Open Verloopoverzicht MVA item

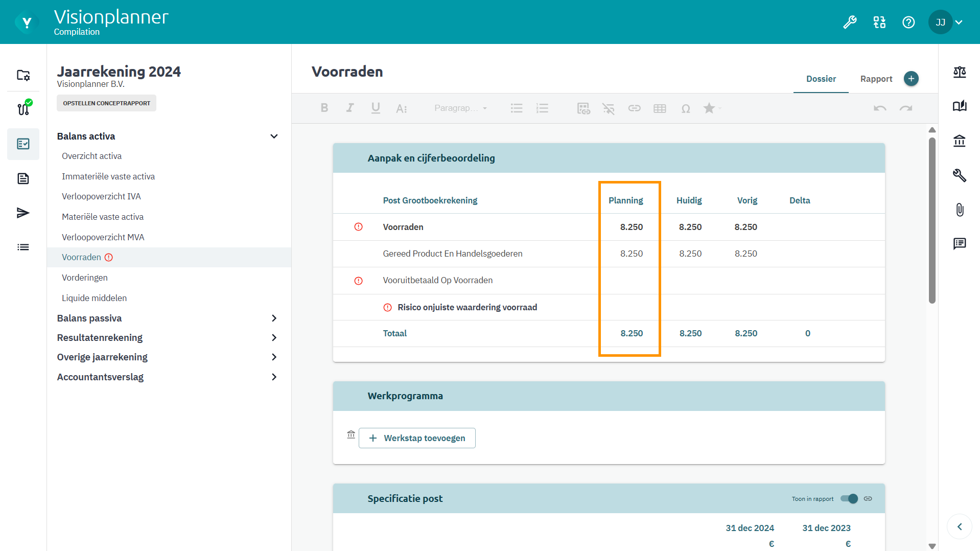click(103, 238)
